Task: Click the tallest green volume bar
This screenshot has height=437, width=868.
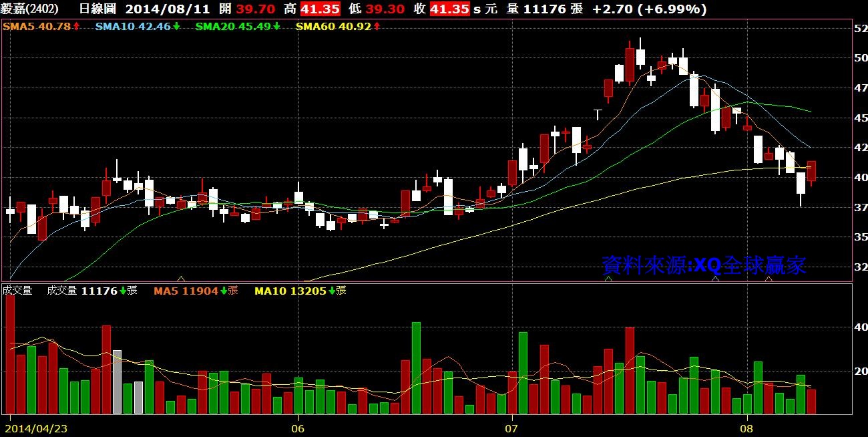Action: [x=416, y=368]
